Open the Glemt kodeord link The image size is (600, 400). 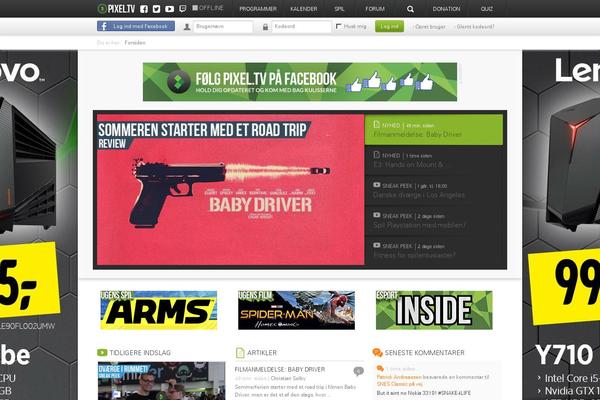(x=475, y=27)
